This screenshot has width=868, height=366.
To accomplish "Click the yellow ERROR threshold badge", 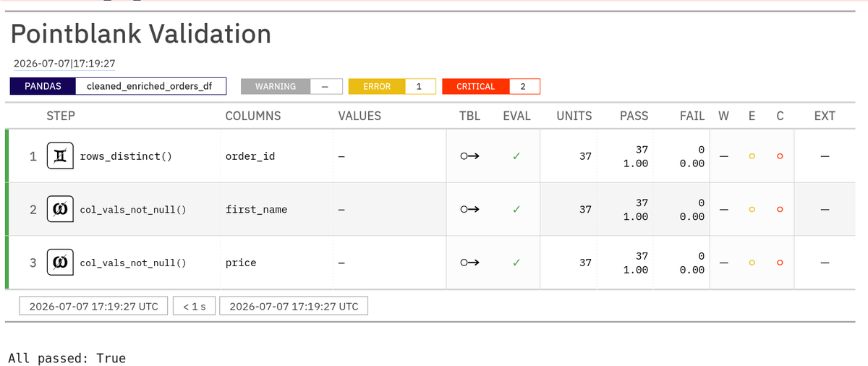I will coord(377,86).
